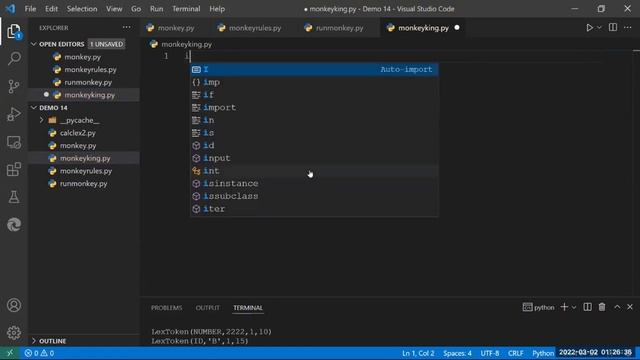Select 'isinstance' suggestion
This screenshot has width=640, height=360.
click(x=314, y=183)
